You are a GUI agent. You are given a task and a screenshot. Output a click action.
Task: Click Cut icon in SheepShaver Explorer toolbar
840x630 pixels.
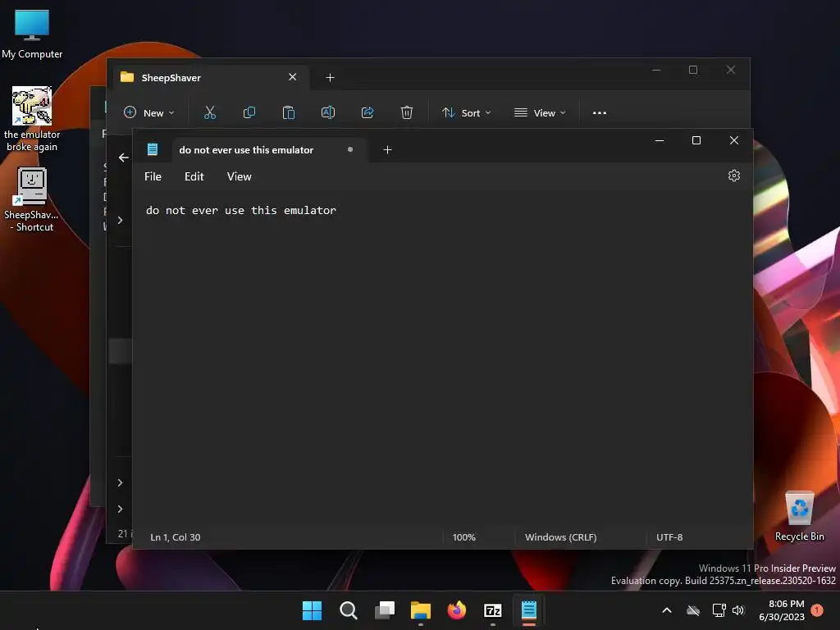[x=209, y=112]
